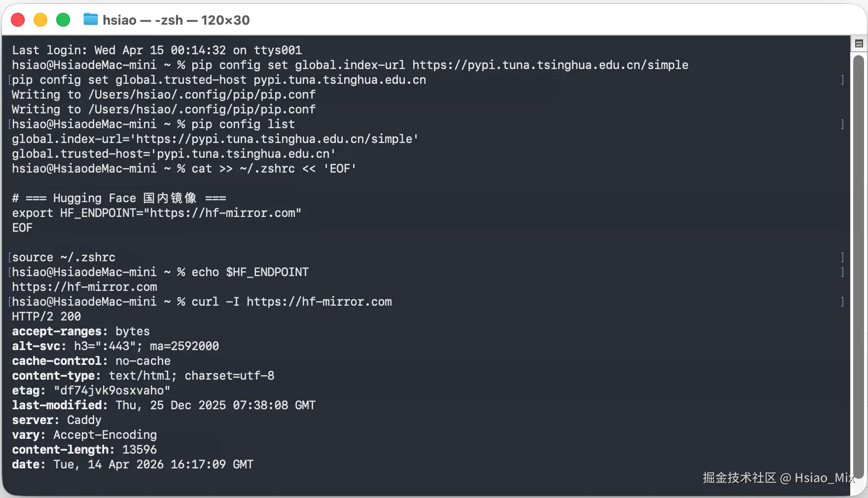Click the hf-mirror.com URL in the curl -I command
The width and height of the screenshot is (868, 498).
319,302
